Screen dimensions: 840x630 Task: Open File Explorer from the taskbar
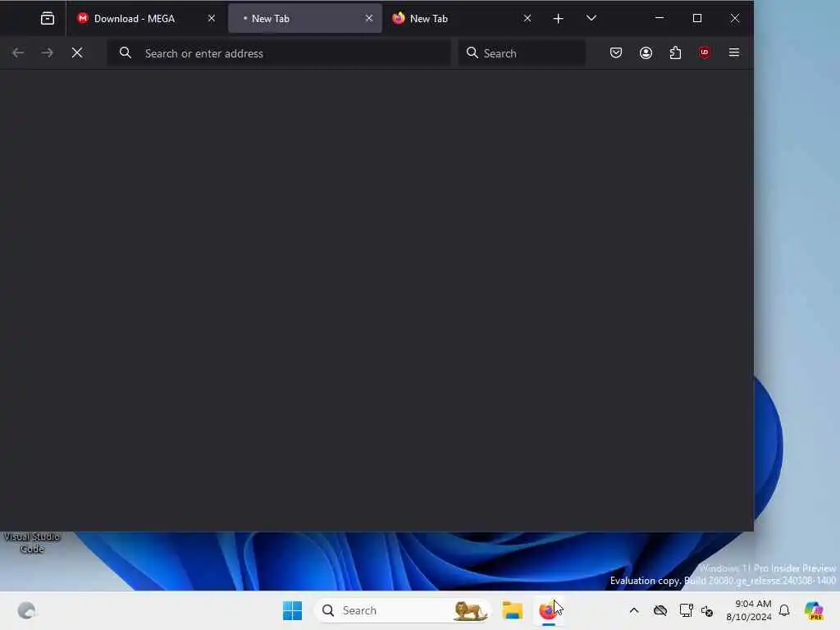(x=512, y=610)
